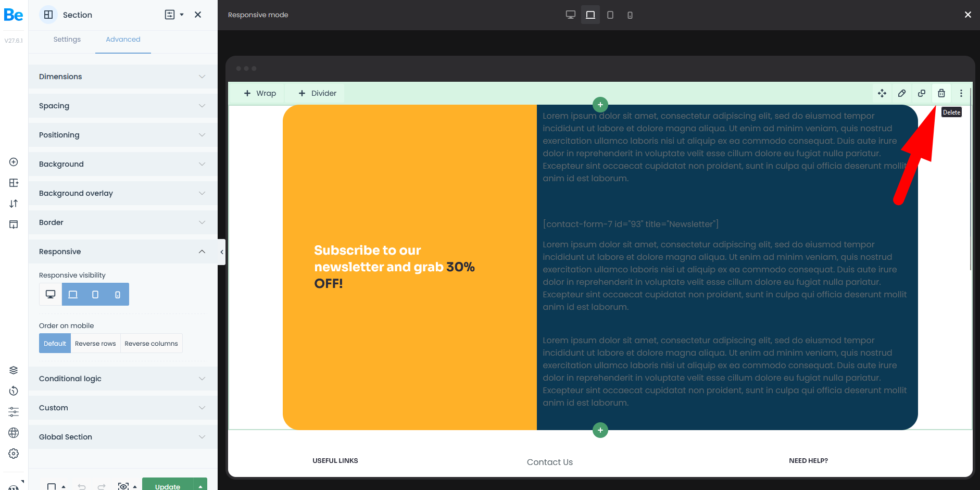This screenshot has height=490, width=980.
Task: Open the pre-built templates icon in sidebar
Action: click(14, 224)
